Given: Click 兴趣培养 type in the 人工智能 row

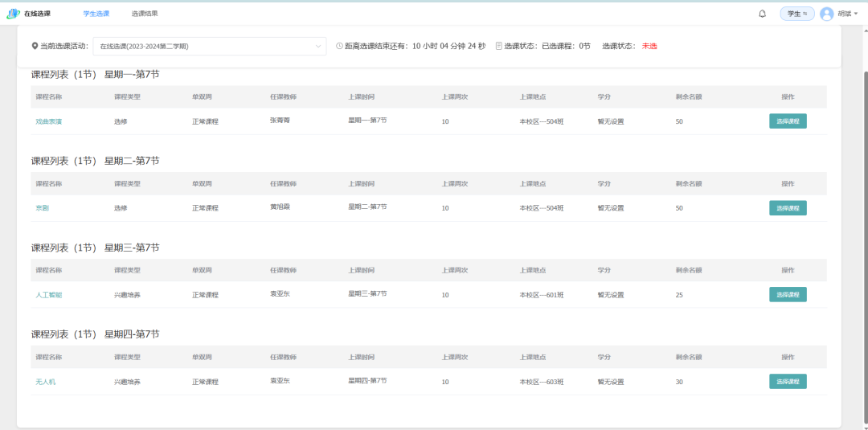Looking at the screenshot, I should click(127, 295).
